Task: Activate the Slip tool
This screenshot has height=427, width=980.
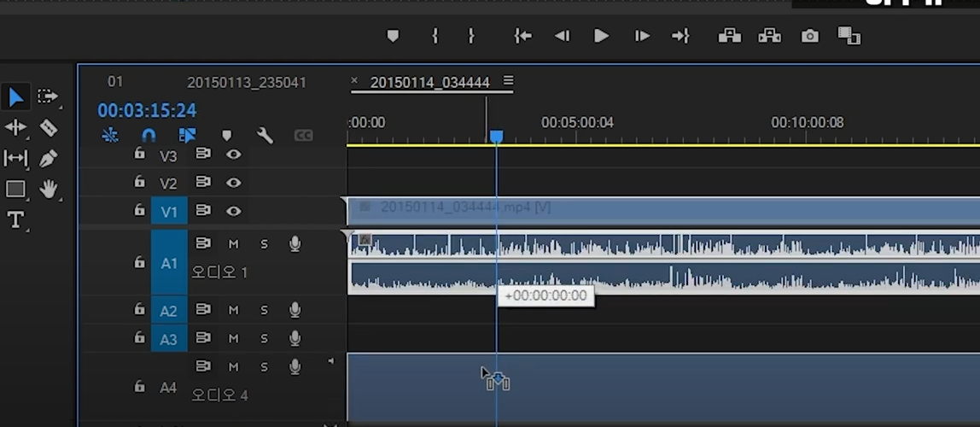Action: click(x=15, y=158)
